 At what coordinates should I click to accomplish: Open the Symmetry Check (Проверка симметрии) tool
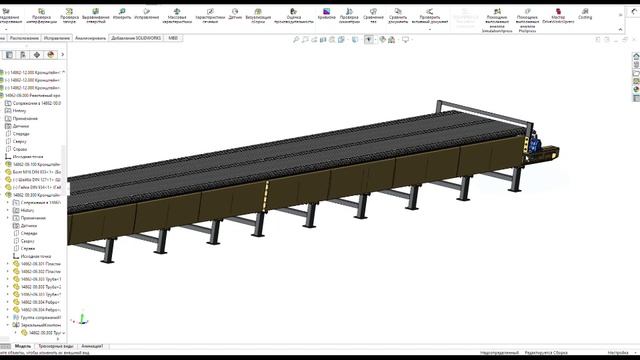pyautogui.click(x=349, y=16)
